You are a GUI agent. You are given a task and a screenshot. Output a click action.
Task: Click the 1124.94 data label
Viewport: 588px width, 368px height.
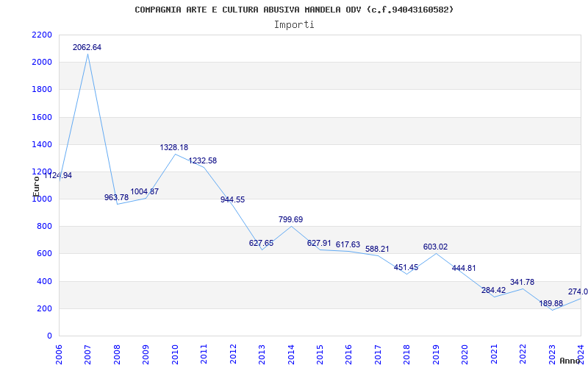tap(58, 176)
